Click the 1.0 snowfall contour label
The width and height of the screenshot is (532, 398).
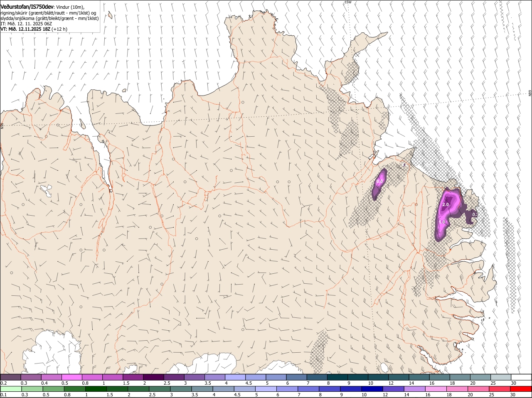[x=442, y=222]
